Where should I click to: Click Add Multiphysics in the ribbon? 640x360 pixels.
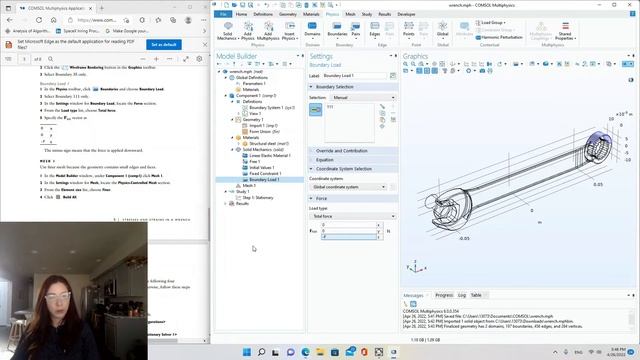(268, 31)
